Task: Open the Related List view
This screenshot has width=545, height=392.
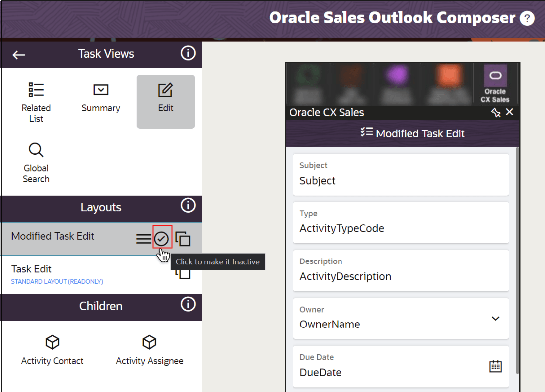Action: 36,102
